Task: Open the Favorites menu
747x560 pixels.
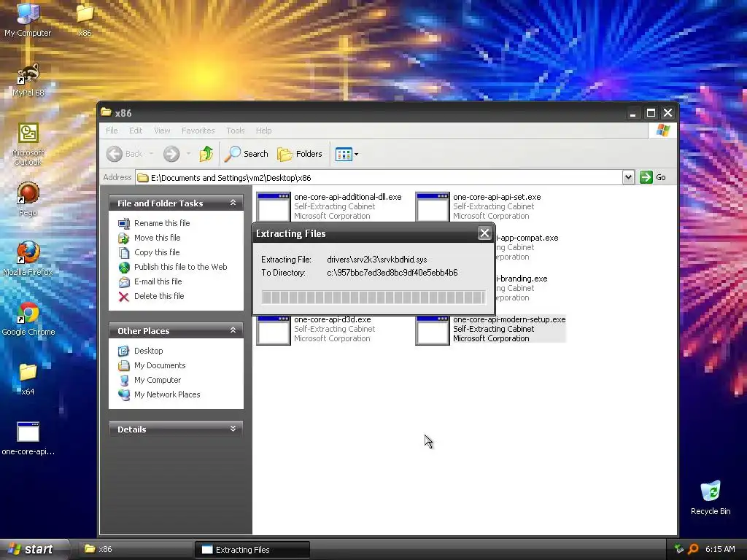Action: click(x=198, y=131)
